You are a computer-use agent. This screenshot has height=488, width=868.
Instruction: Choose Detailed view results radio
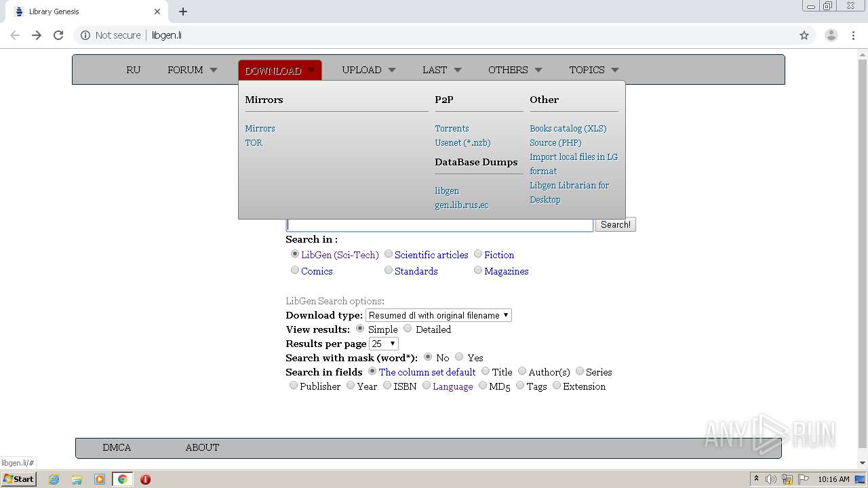408,329
